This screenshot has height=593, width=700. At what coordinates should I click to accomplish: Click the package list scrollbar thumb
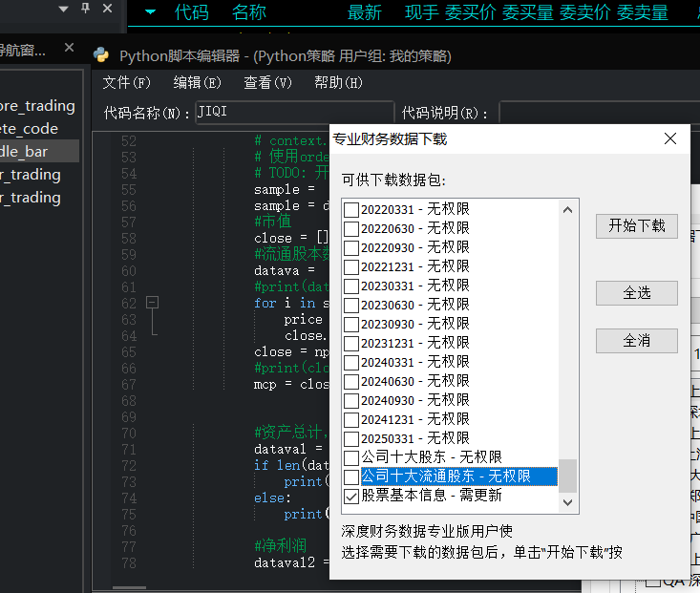(x=567, y=476)
